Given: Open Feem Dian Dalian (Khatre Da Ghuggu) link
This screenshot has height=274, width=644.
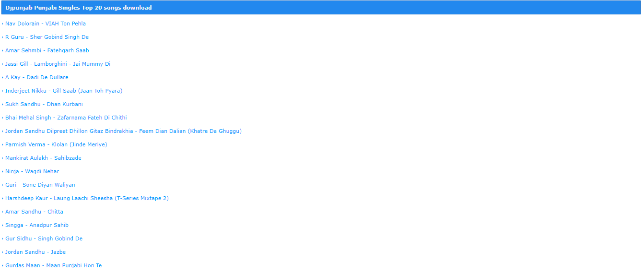Looking at the screenshot, I should 123,131.
